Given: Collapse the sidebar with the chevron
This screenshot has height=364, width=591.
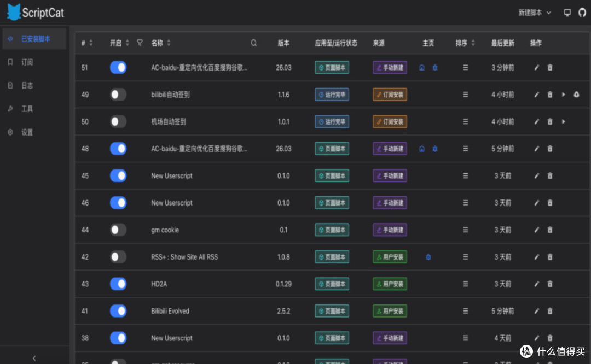Looking at the screenshot, I should 34,358.
